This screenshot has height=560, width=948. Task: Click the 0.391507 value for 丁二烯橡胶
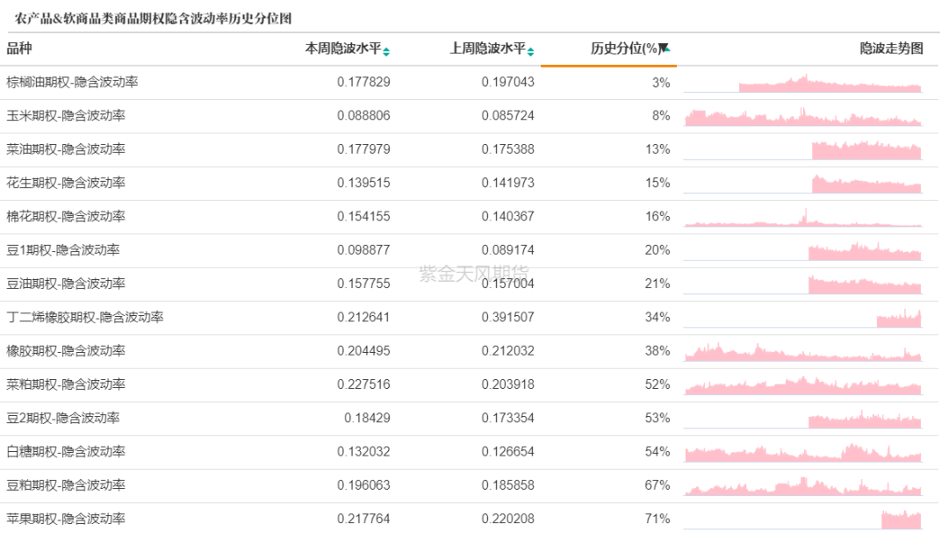point(507,318)
